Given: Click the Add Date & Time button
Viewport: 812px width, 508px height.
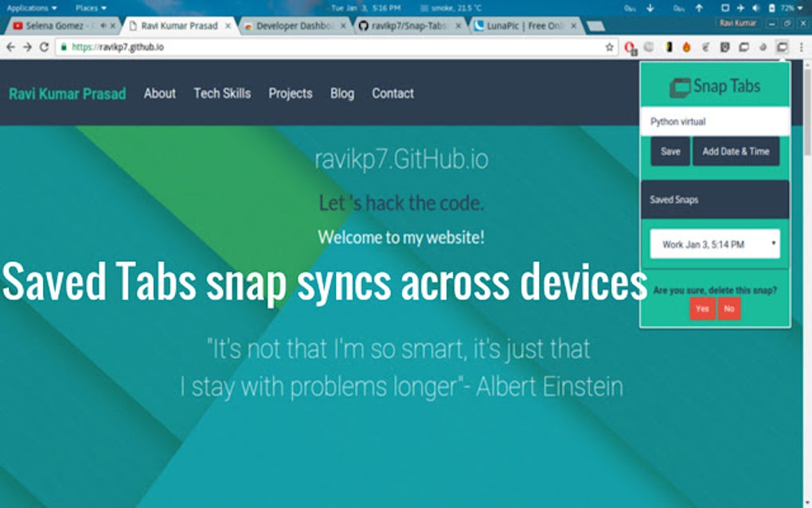Looking at the screenshot, I should pyautogui.click(x=736, y=150).
